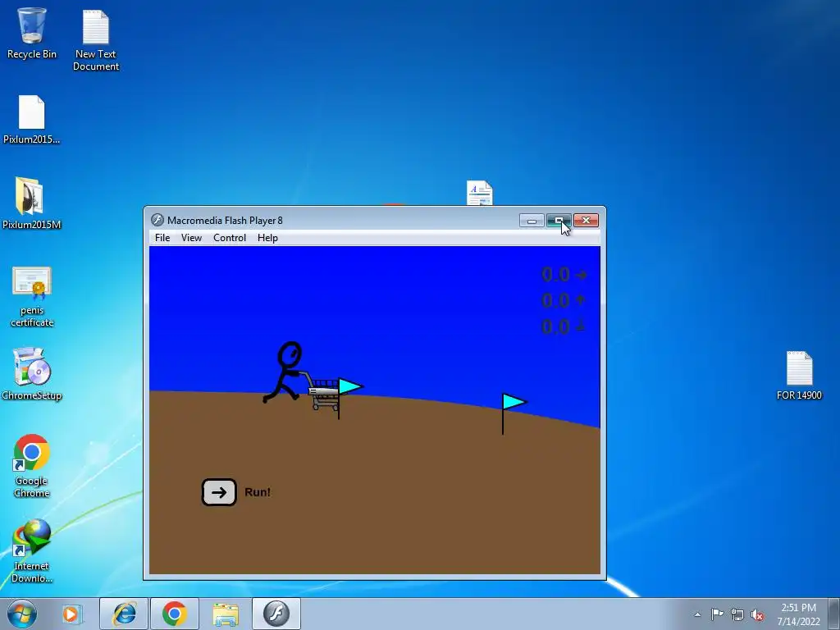Screen dimensions: 840x630
Task: Open the Windows Start menu
Action: [x=22, y=614]
